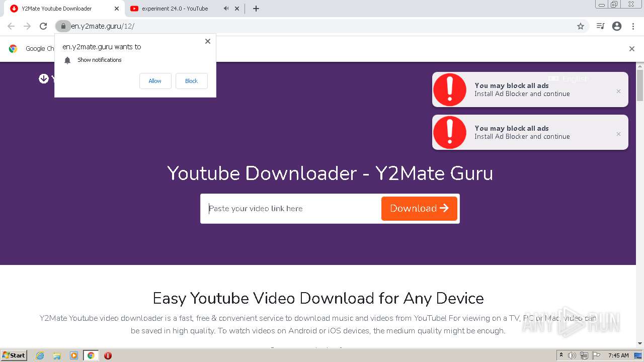This screenshot has width=644, height=362.
Task: Allow notifications from en.y2mate.guru
Action: click(155, 81)
